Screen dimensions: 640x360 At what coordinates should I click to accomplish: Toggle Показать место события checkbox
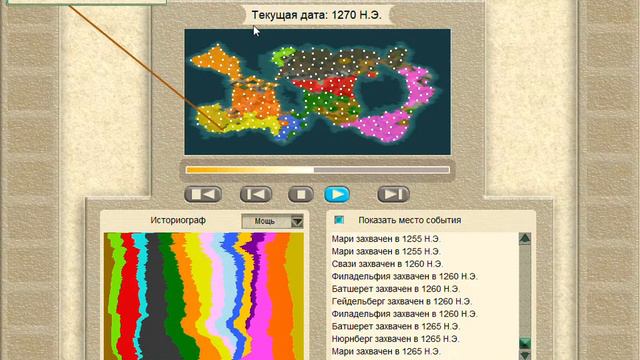[x=339, y=220]
